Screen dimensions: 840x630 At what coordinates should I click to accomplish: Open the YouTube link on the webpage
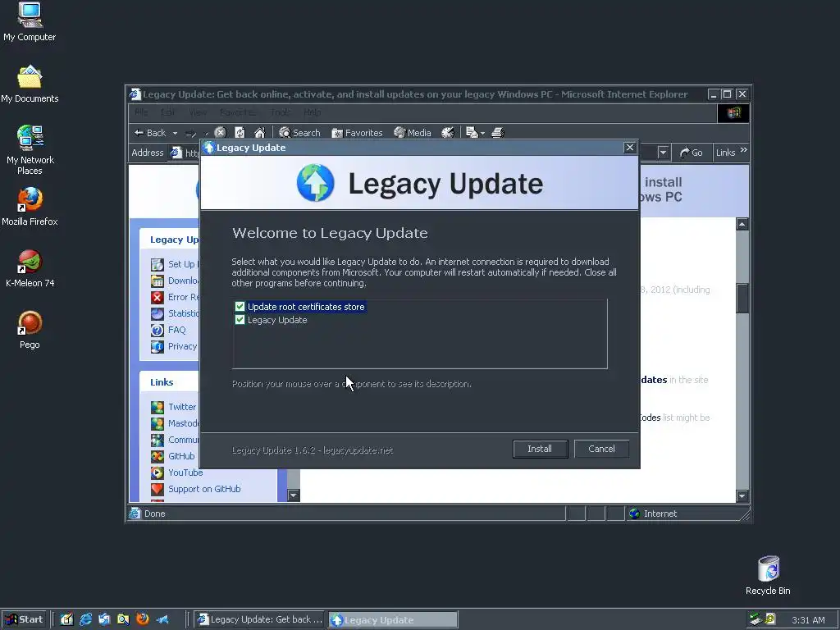click(185, 472)
